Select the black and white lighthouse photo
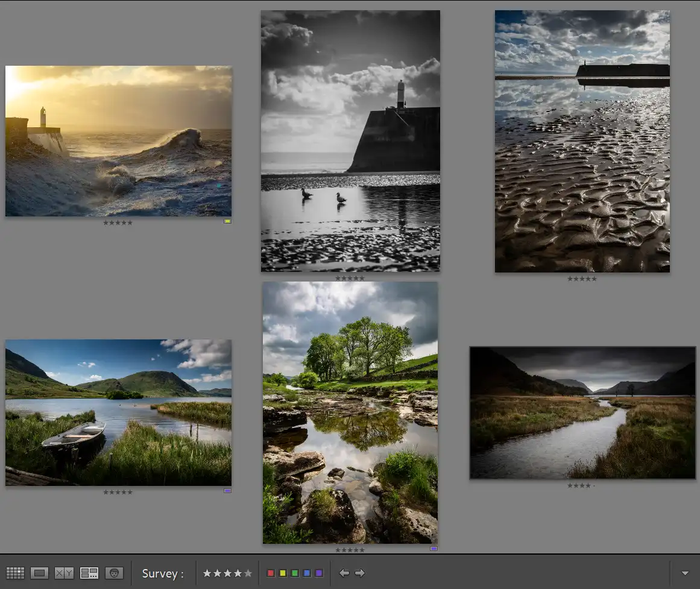This screenshot has height=589, width=700. tap(350, 140)
